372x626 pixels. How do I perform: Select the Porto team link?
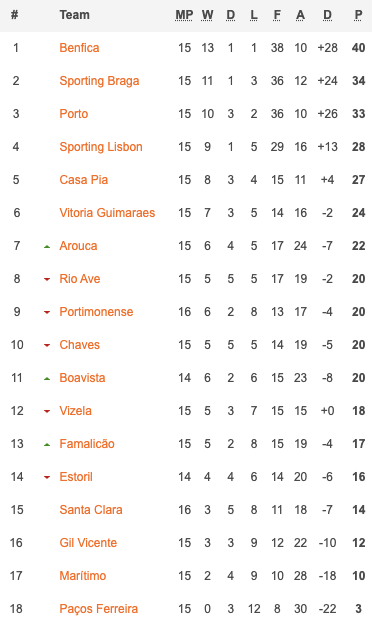click(74, 114)
